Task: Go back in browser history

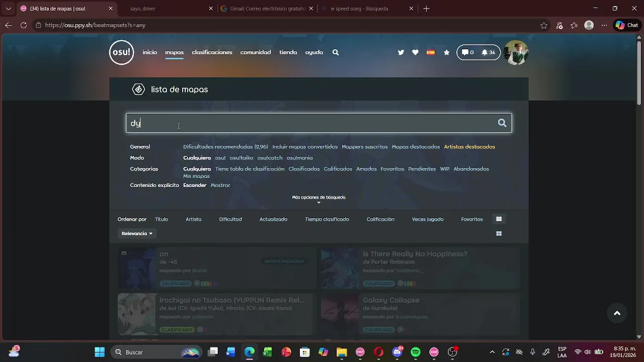Action: point(9,25)
